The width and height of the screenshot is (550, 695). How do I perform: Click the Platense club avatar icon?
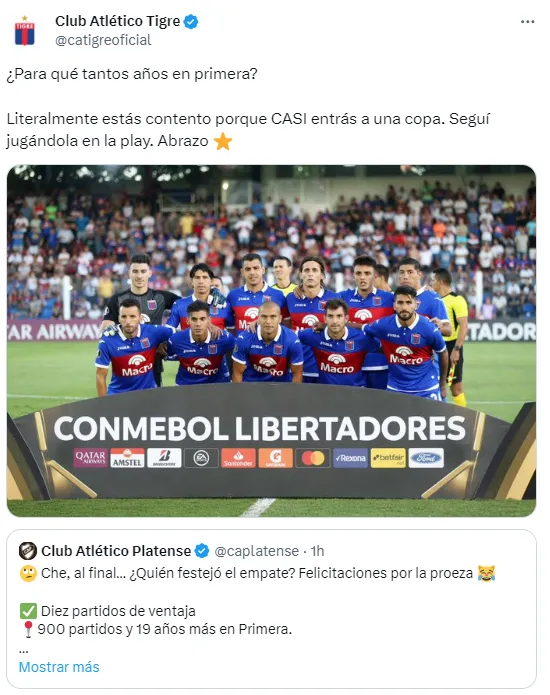pyautogui.click(x=28, y=551)
